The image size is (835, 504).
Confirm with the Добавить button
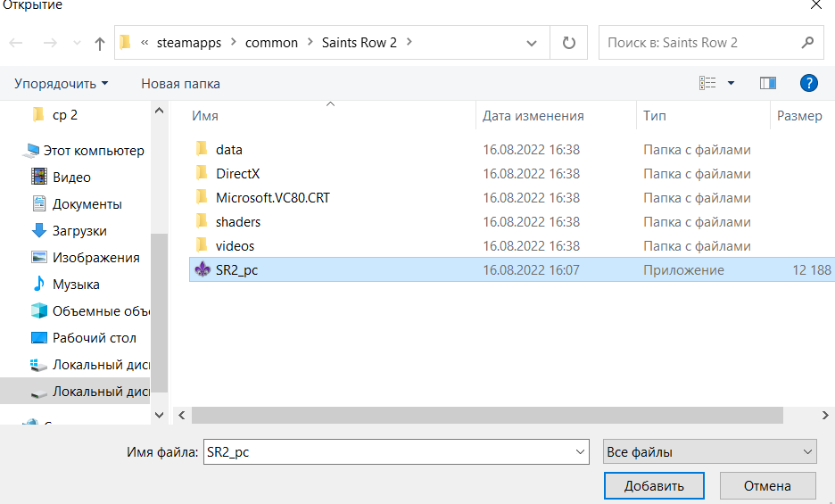(x=654, y=486)
